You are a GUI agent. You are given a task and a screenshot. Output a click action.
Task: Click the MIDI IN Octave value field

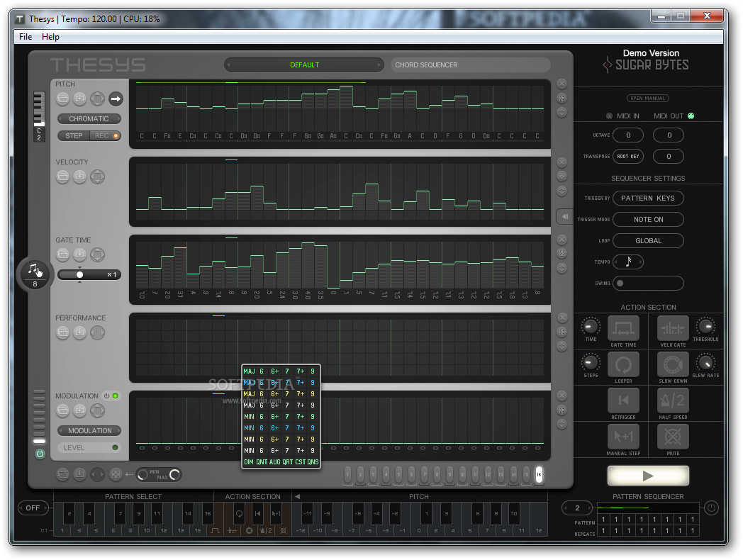tap(628, 135)
